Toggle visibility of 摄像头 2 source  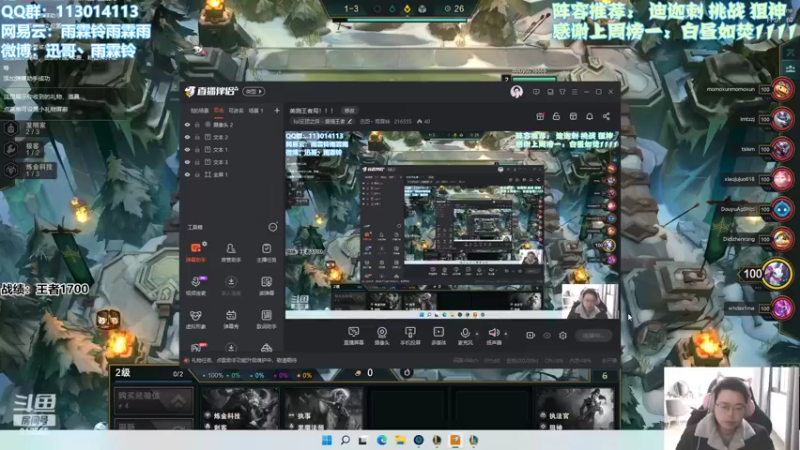(x=187, y=124)
